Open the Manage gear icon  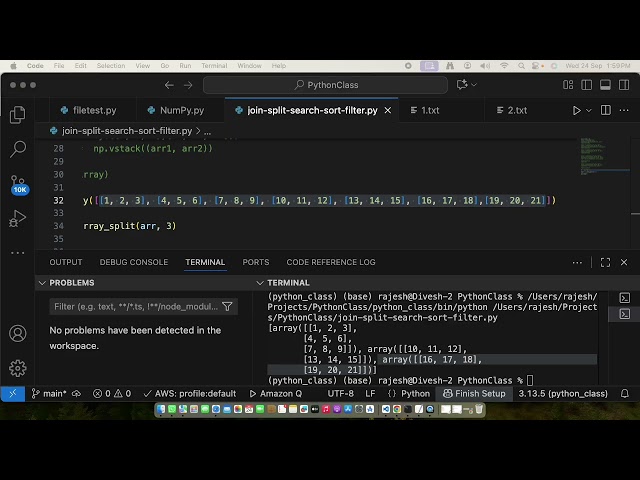pos(18,368)
